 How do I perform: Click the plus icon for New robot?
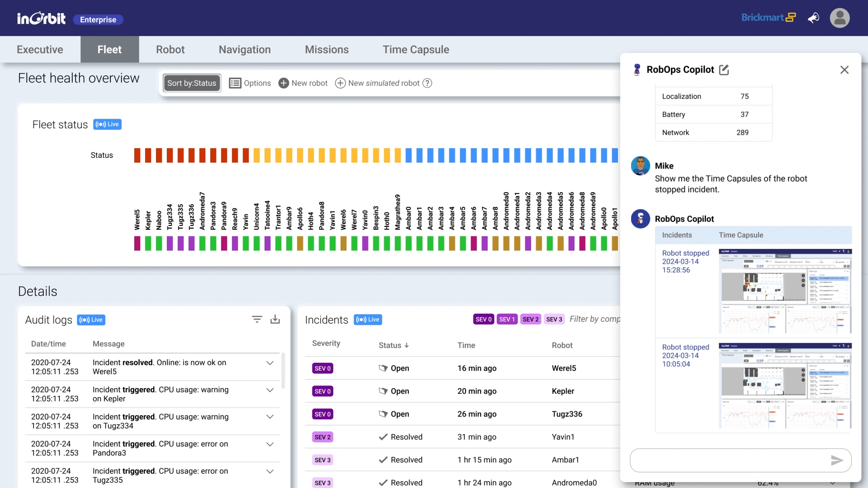coord(283,83)
